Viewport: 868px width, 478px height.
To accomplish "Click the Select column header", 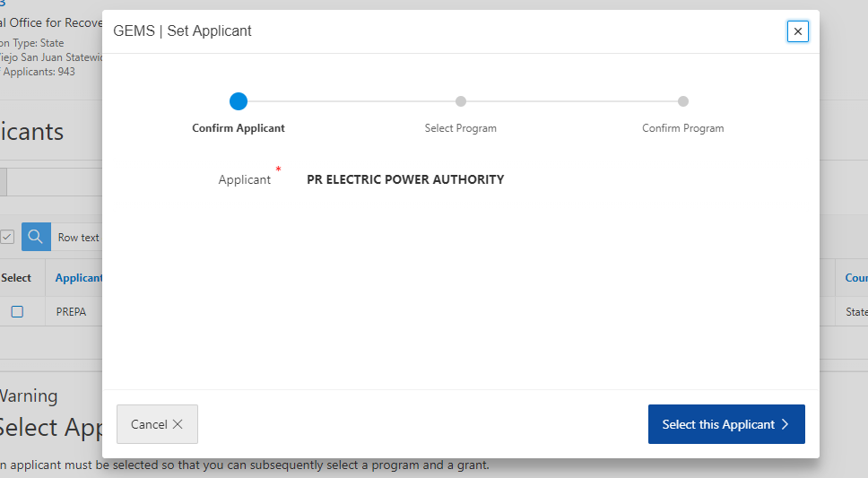I will pos(16,278).
